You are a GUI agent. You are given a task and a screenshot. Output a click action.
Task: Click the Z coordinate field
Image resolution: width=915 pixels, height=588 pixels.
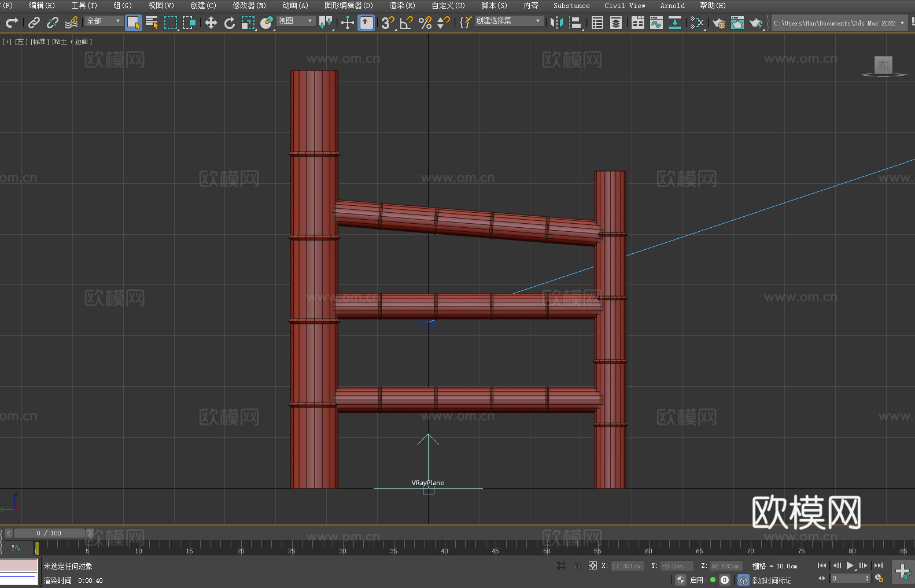[726, 566]
